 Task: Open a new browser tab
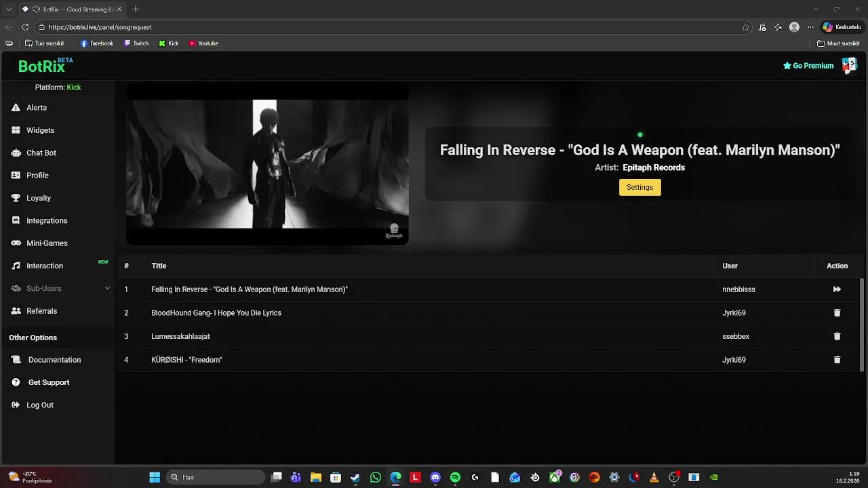(x=136, y=9)
